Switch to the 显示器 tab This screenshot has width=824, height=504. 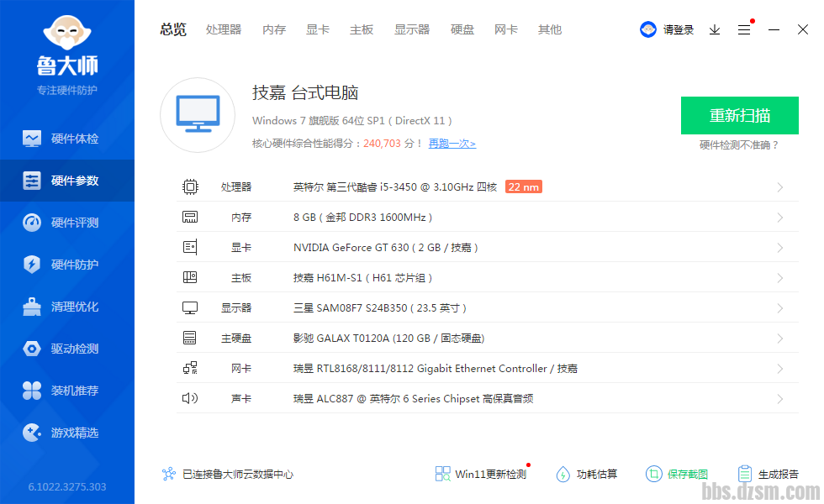pos(412,29)
